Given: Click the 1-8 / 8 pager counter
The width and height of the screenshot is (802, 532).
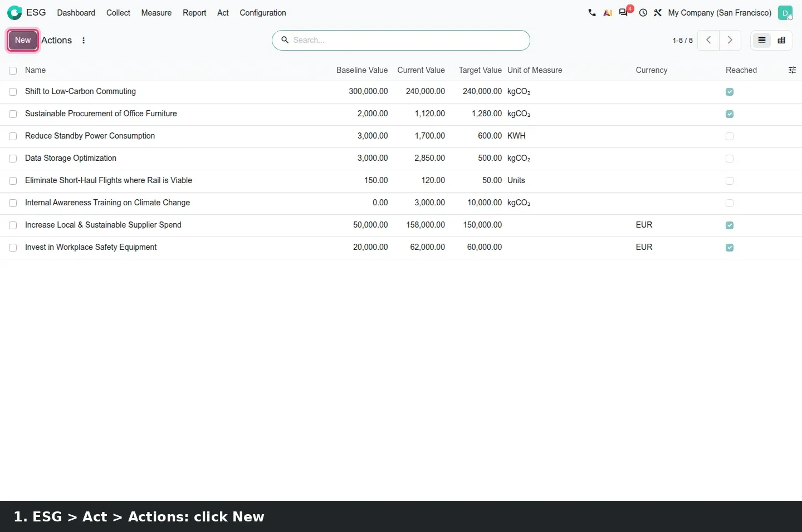Looking at the screenshot, I should pyautogui.click(x=682, y=40).
